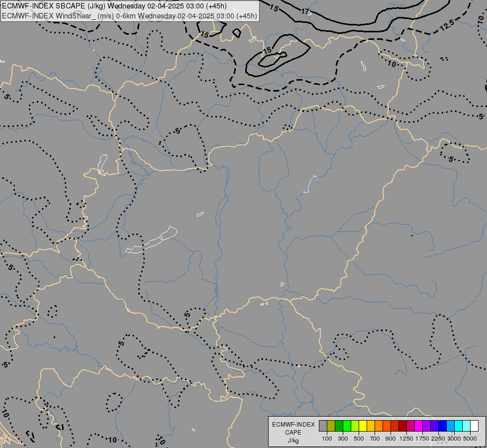Click the bright magenta legend swatch

click(x=418, y=426)
